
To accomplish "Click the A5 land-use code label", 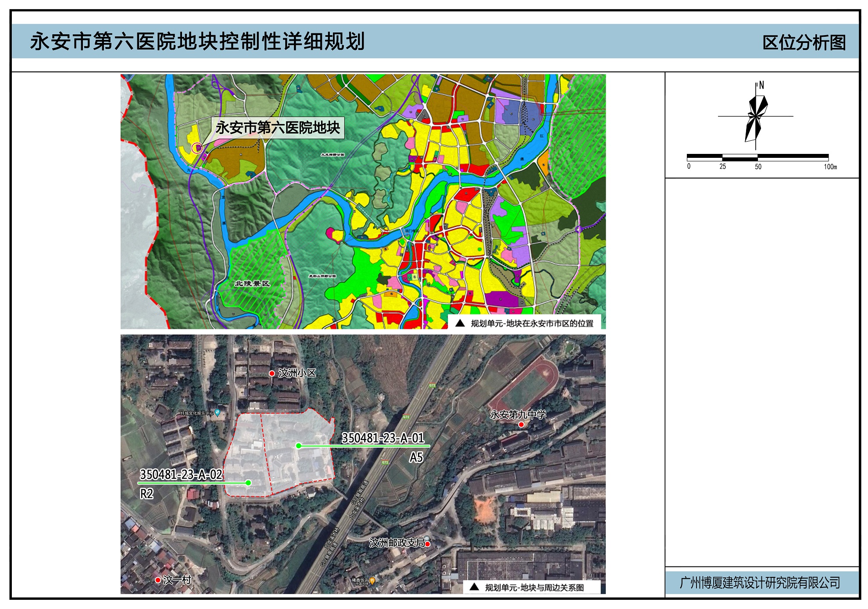I will point(416,458).
